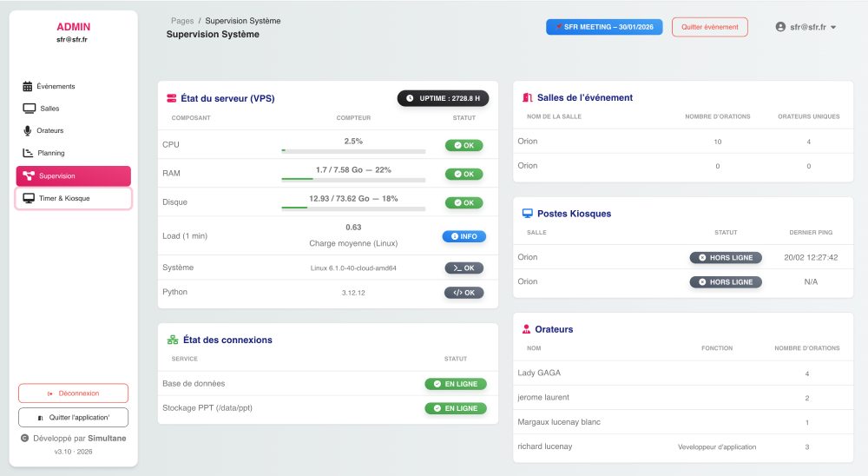Click the code icon in Python OK badge

pyautogui.click(x=457, y=293)
